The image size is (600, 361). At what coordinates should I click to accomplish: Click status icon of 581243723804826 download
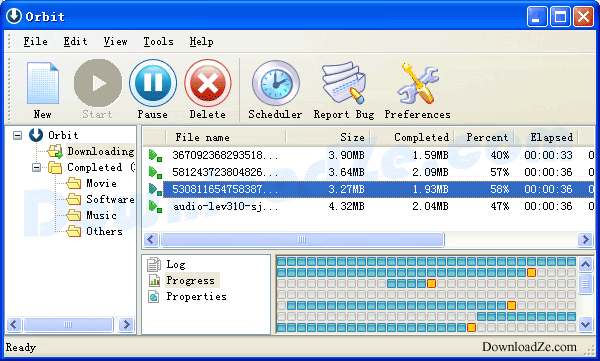(155, 172)
